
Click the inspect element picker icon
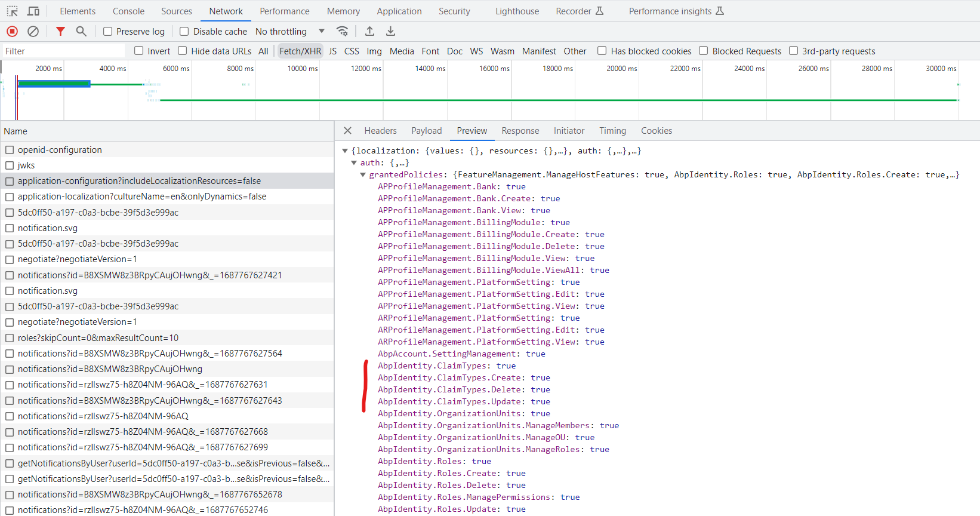pos(12,11)
